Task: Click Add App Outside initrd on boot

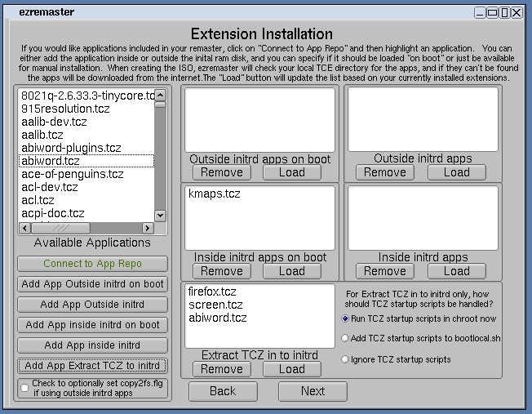Action: click(x=92, y=284)
